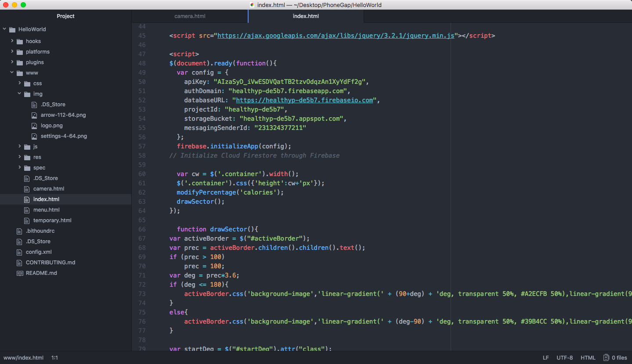Collapse the img folder chevron
The image size is (632, 364).
pyautogui.click(x=20, y=94)
